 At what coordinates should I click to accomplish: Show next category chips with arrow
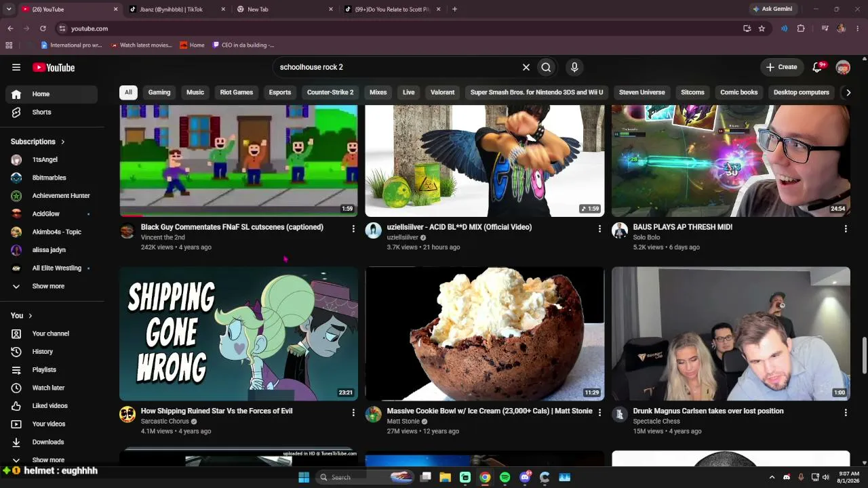click(848, 92)
